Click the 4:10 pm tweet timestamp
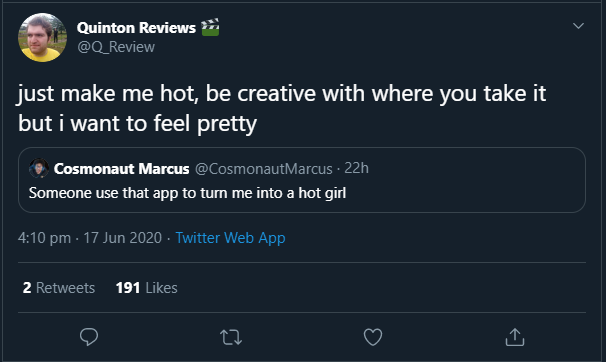Image resolution: width=606 pixels, height=362 pixels. pyautogui.click(x=44, y=238)
